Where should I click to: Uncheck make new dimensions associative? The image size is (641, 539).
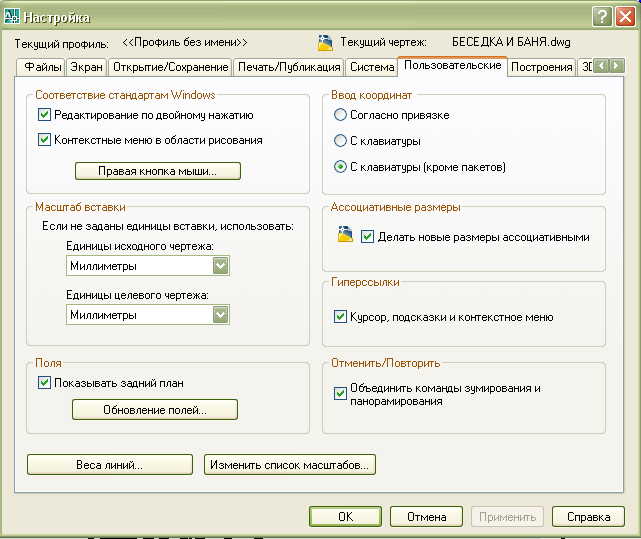[367, 237]
